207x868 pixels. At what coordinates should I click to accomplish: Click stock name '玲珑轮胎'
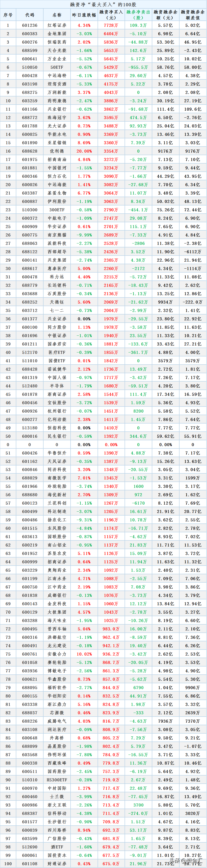click(x=57, y=486)
